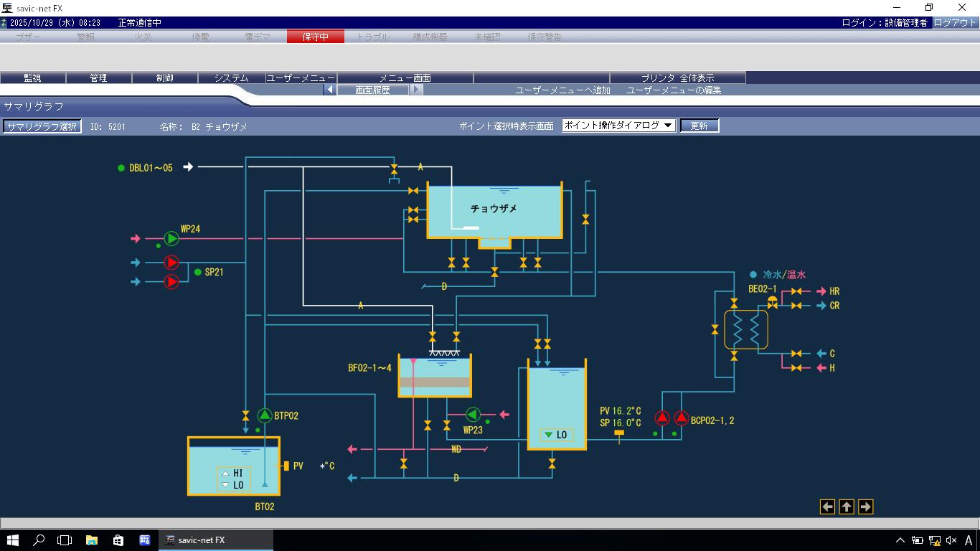Click the left red BCP02 pump
980x551 pixels.
pyautogui.click(x=662, y=418)
